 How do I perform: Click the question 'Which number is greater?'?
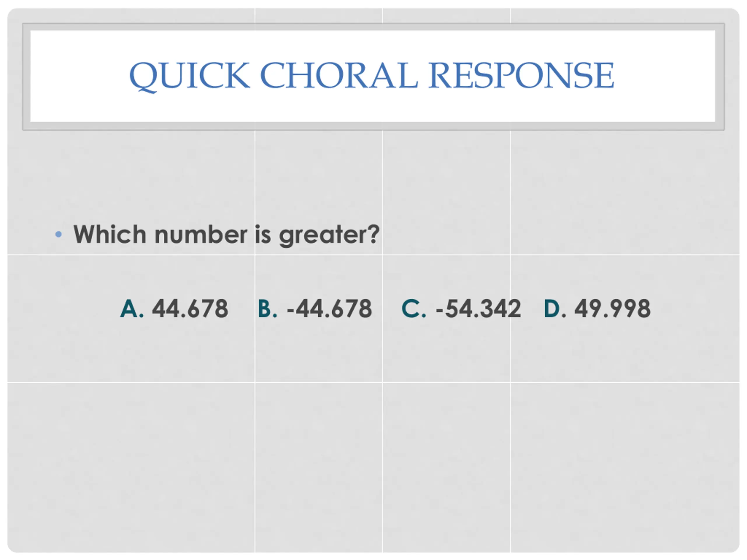tap(226, 234)
